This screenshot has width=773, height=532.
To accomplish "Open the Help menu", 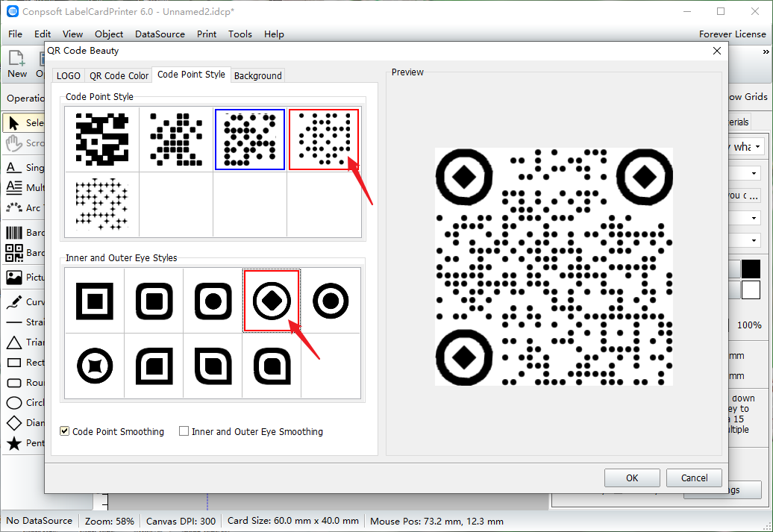I will (274, 34).
